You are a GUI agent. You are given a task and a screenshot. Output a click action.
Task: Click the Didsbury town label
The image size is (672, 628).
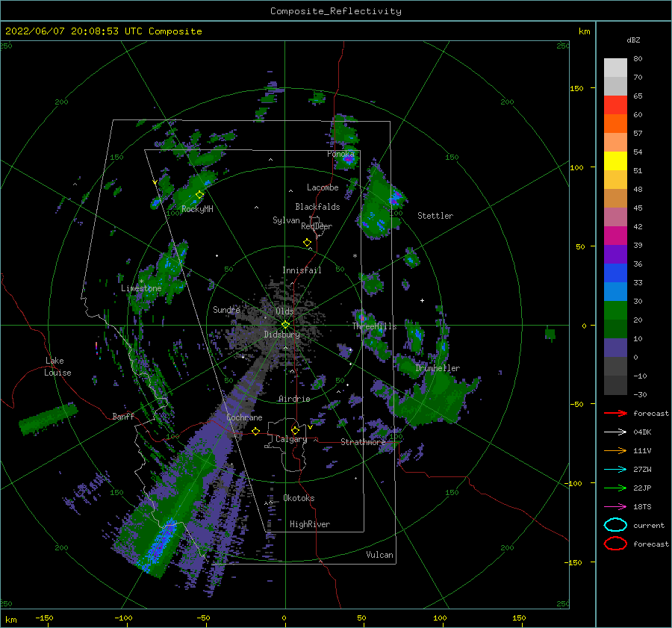click(282, 335)
